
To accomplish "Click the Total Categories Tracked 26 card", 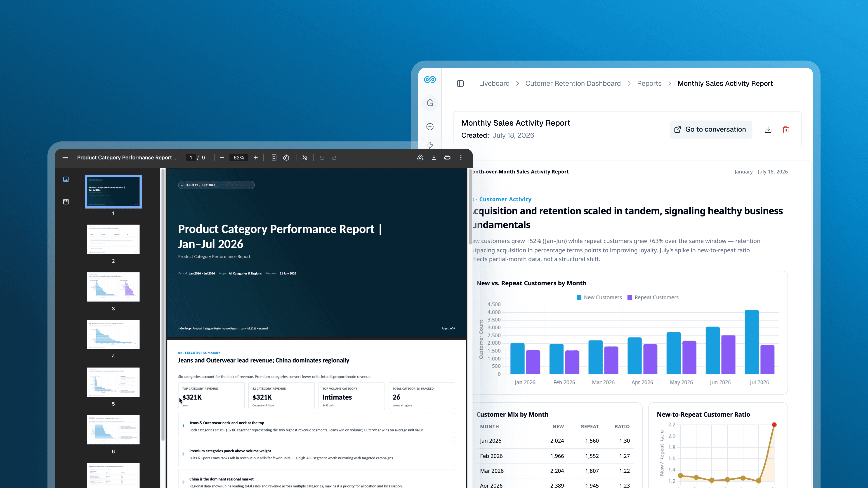I will [422, 396].
